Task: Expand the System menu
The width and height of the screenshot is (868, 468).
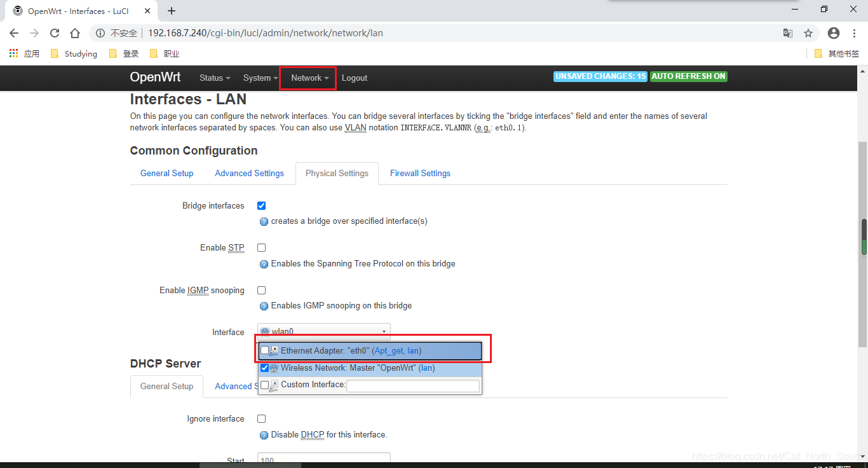Action: pos(261,78)
